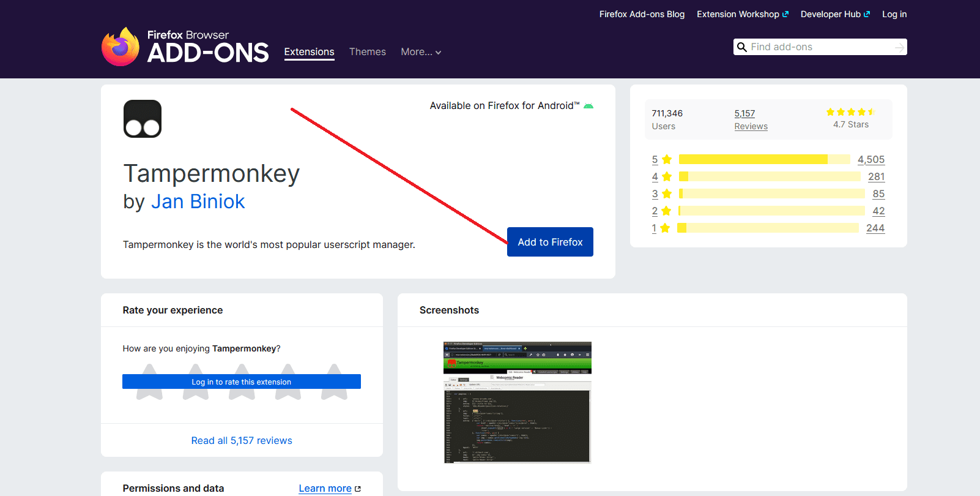Click the Firefox Browser ADD-ONS title
The width and height of the screenshot is (980, 496).
coord(208,47)
